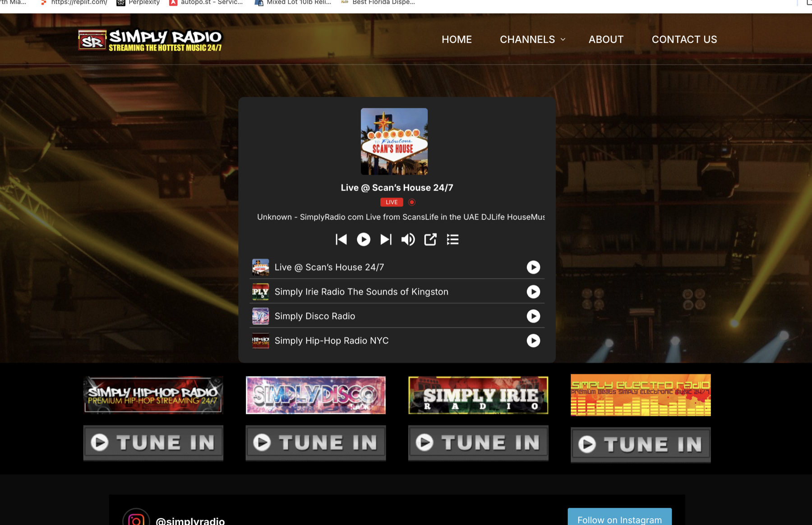This screenshot has width=812, height=525.
Task: Select Live @ Scan's House 24/7 playlist text
Action: [329, 267]
